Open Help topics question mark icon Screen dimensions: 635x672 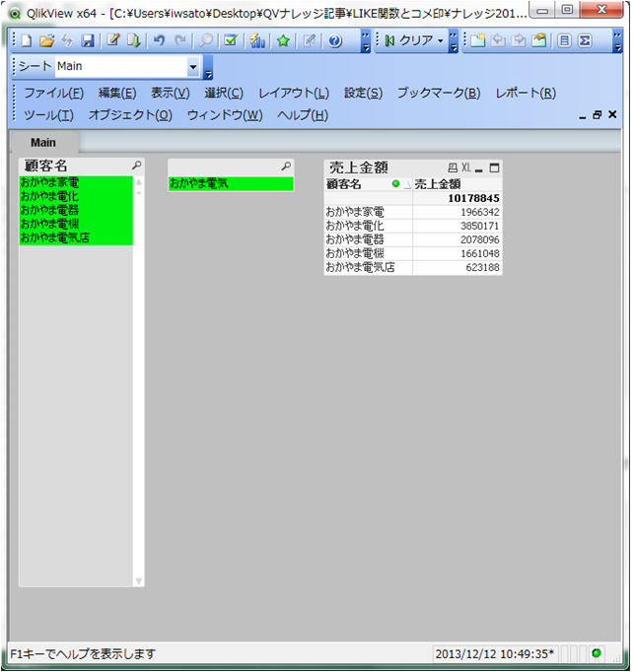coord(334,40)
